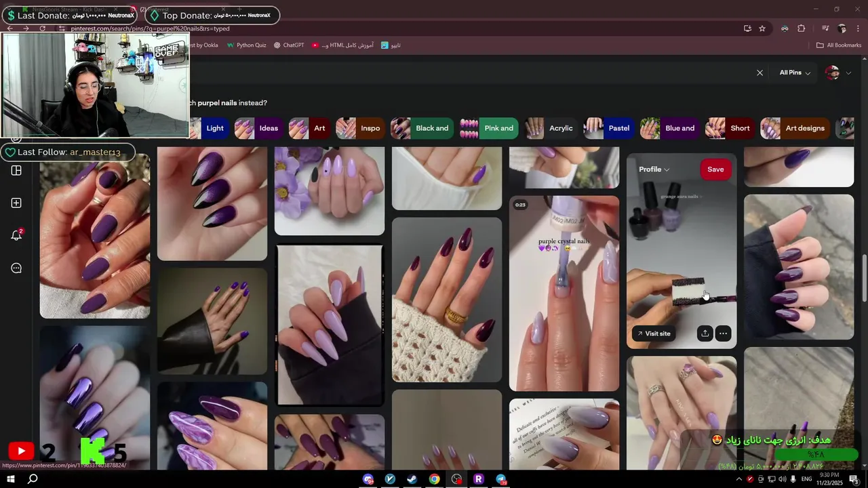Screen dimensions: 868x488
Task: Open Steam from the taskbar
Action: coord(412,479)
